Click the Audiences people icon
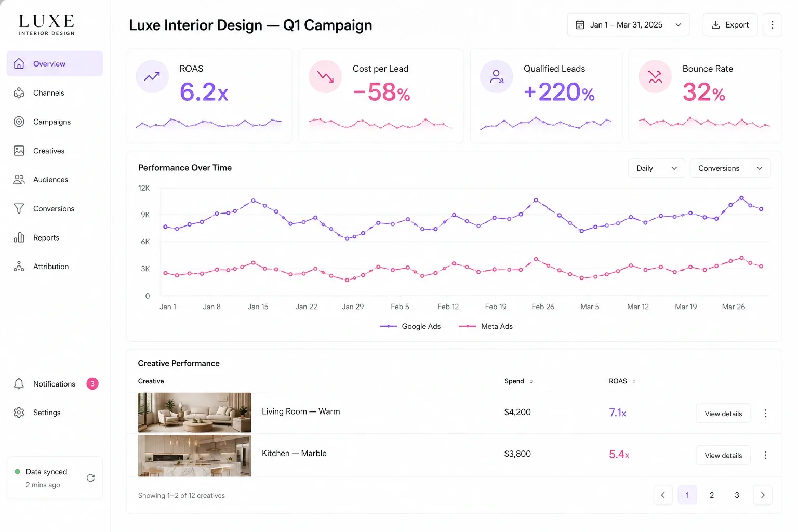Image resolution: width=798 pixels, height=532 pixels. 19,179
